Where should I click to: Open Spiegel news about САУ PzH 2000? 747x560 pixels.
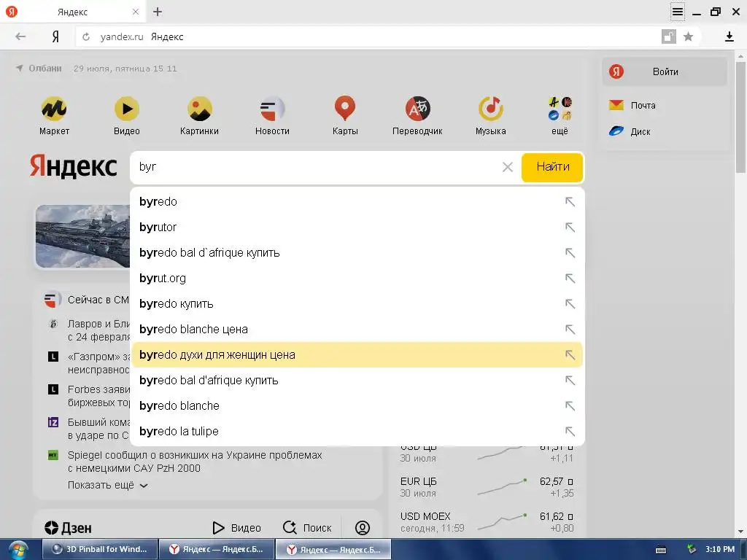coord(195,462)
